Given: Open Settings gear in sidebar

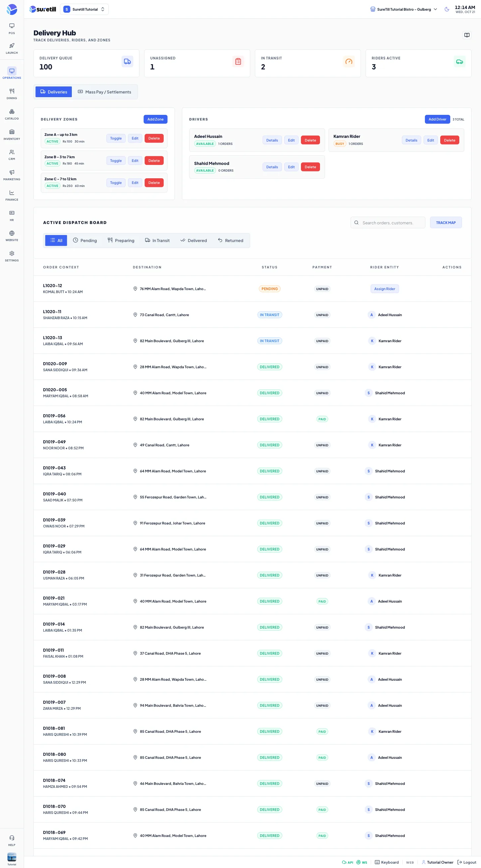Looking at the screenshot, I should pyautogui.click(x=12, y=256).
